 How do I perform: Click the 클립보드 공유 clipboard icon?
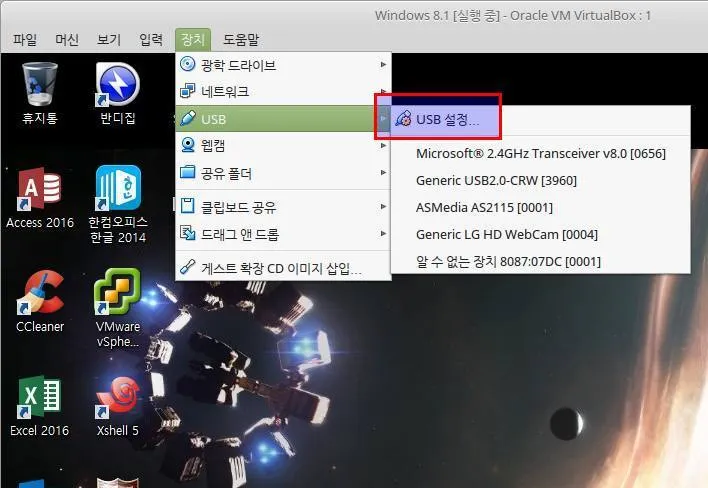click(187, 206)
